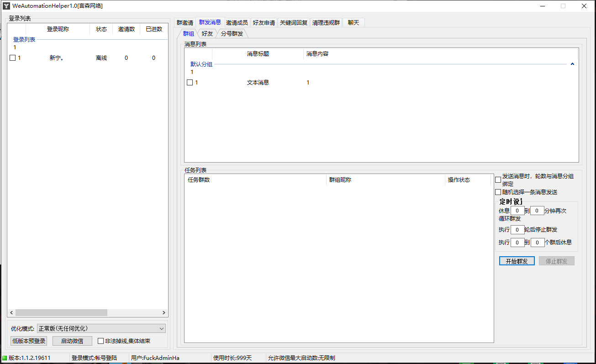596x364 pixels.
Task: Open the 关键词回复 tab
Action: click(x=294, y=23)
